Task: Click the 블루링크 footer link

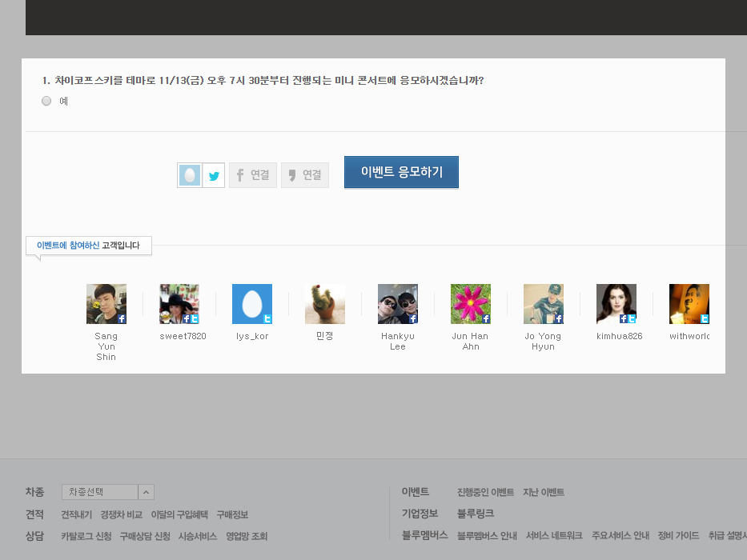Action: point(476,514)
